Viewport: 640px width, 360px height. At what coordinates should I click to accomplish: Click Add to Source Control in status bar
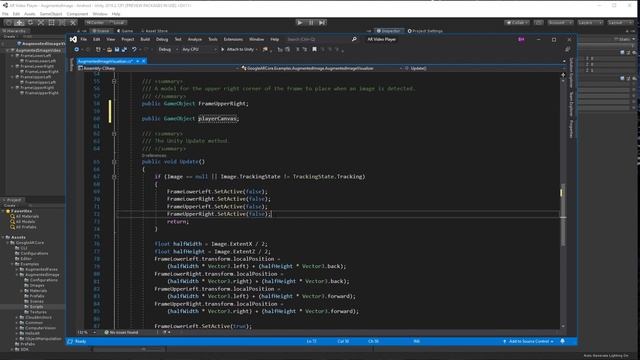point(528,341)
